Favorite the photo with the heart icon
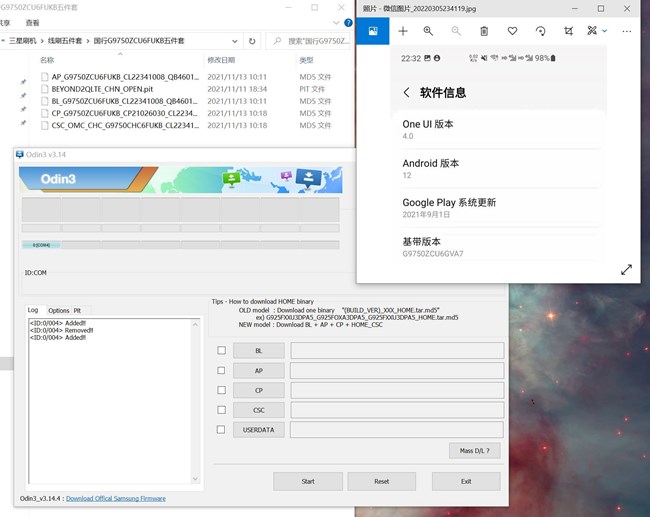The width and height of the screenshot is (650, 517). pos(512,31)
